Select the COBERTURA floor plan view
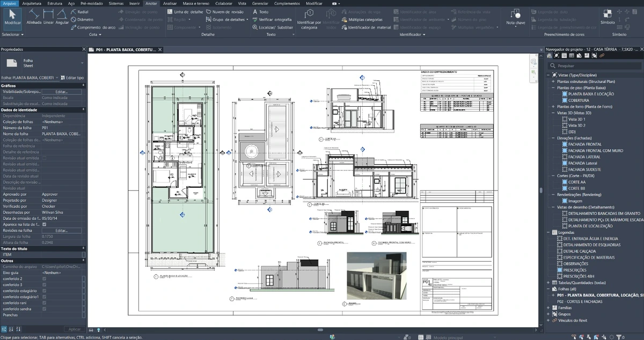This screenshot has width=644, height=340. [x=579, y=100]
